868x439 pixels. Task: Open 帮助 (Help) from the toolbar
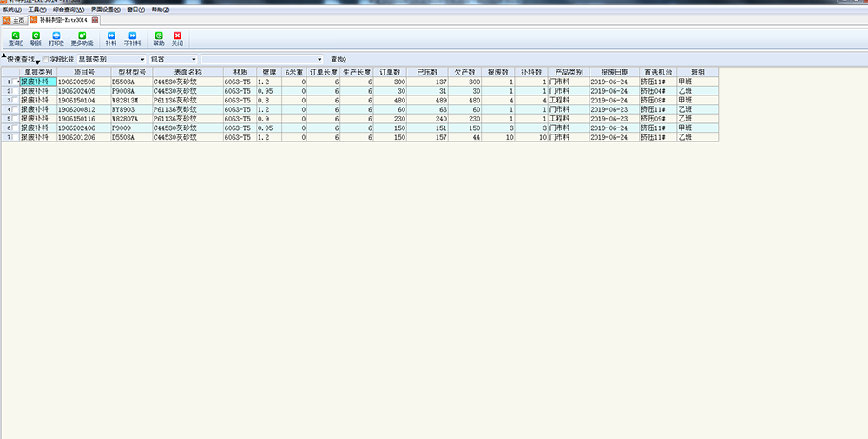point(158,38)
